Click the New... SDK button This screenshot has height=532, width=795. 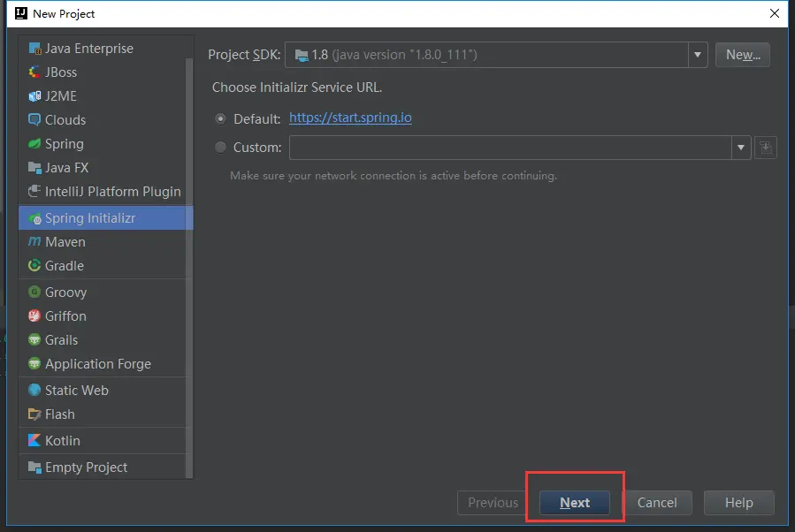[x=743, y=55]
